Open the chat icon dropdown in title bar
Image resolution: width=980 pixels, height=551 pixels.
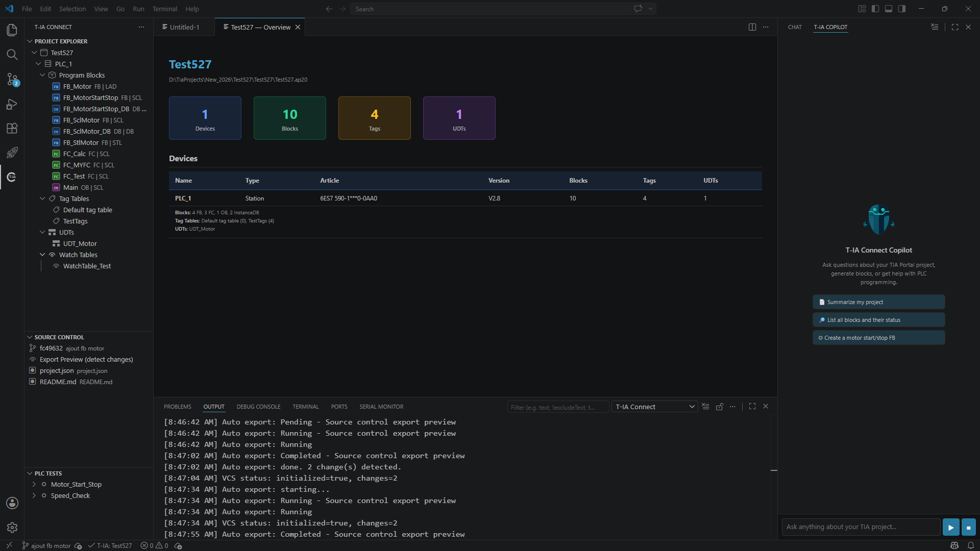[650, 9]
